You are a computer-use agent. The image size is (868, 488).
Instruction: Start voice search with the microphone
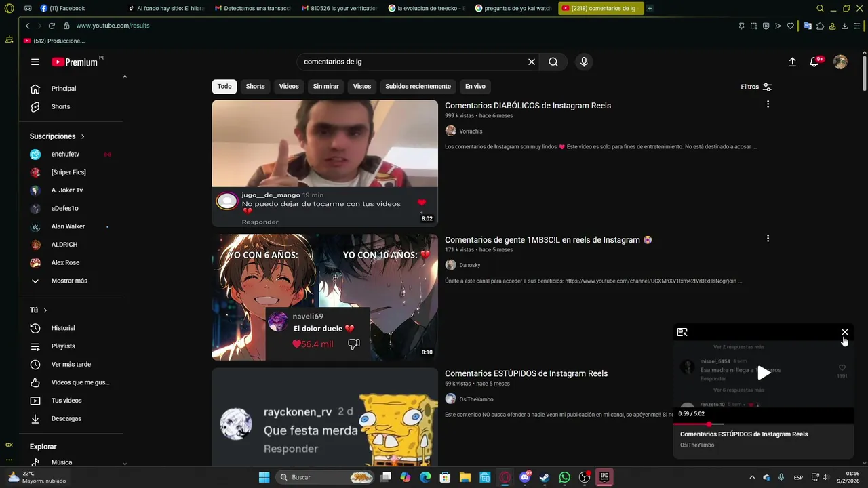(584, 62)
